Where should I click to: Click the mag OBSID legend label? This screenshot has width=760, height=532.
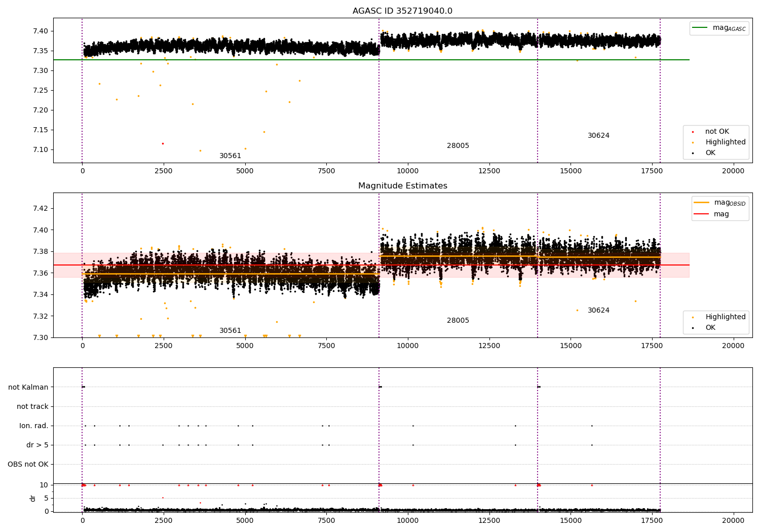point(730,203)
